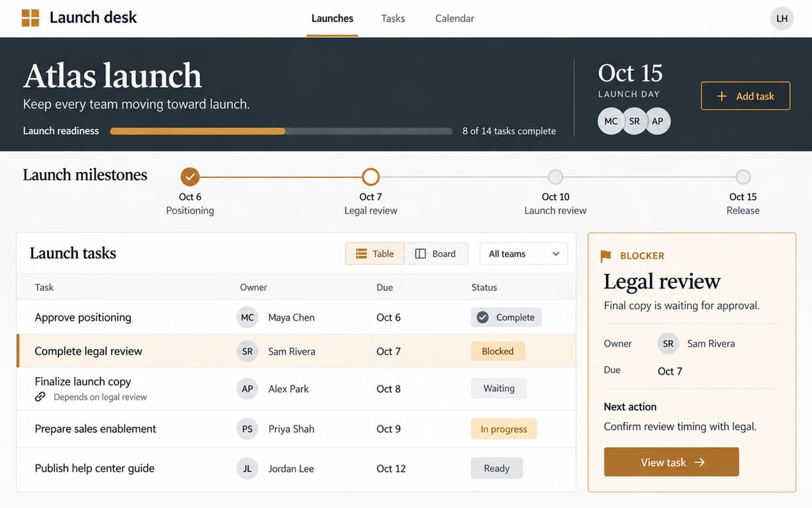Click the View task button
This screenshot has width=812, height=508.
[672, 462]
